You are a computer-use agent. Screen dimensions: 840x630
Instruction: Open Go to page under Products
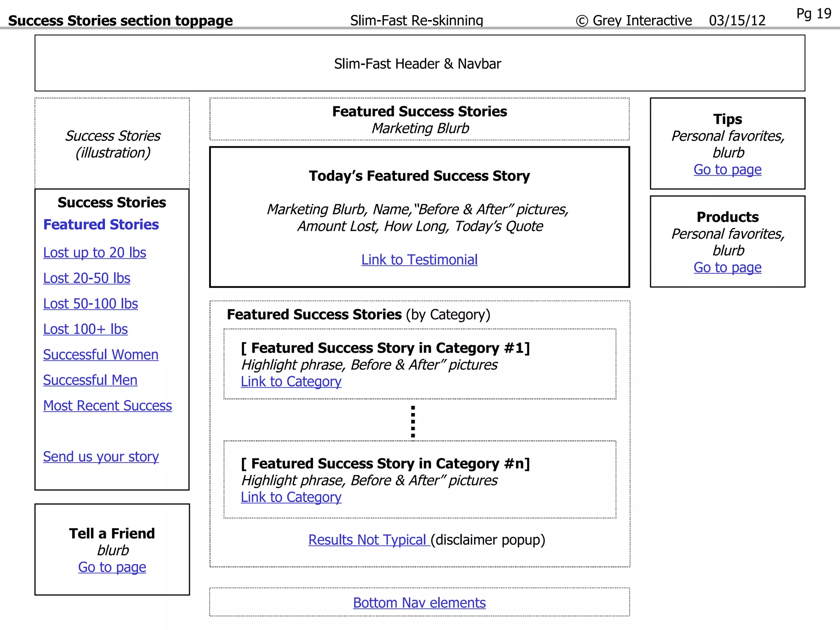click(727, 267)
